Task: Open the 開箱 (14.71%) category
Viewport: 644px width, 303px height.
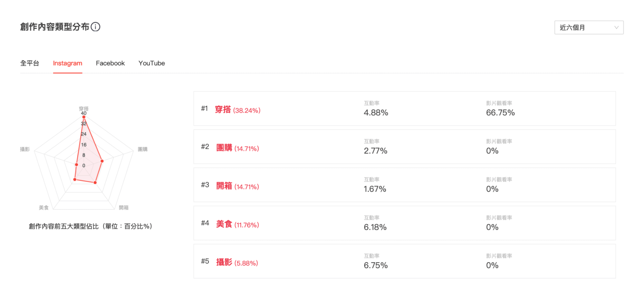Action: pos(238,186)
